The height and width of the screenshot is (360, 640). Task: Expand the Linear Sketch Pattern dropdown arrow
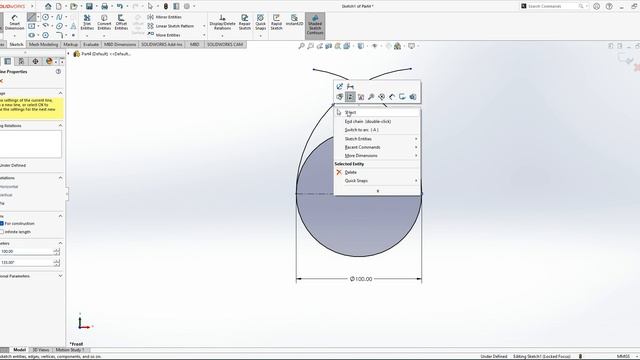point(204,26)
